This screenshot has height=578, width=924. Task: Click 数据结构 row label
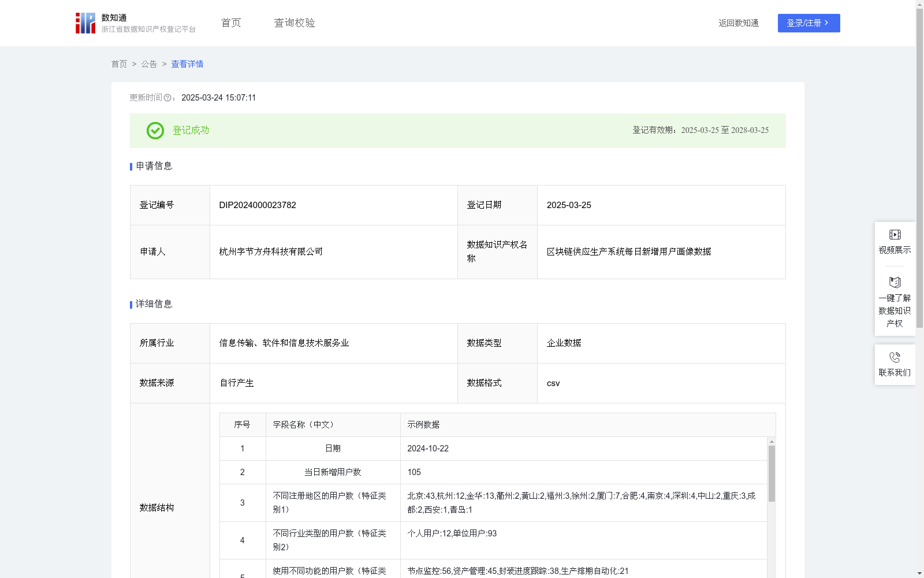pyautogui.click(x=157, y=508)
